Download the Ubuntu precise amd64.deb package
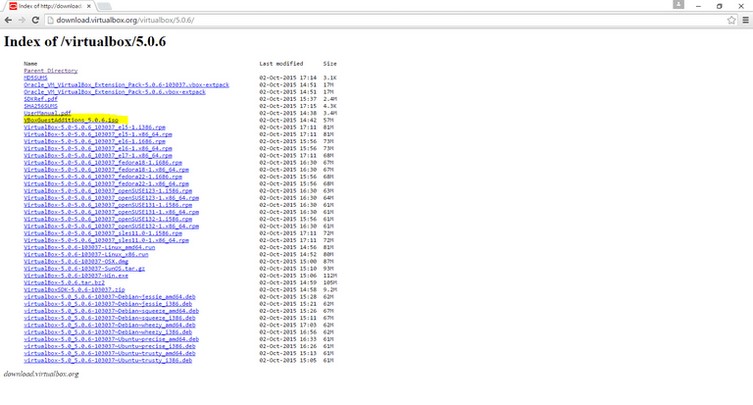Viewport: 753px width, 405px height. pos(111,338)
